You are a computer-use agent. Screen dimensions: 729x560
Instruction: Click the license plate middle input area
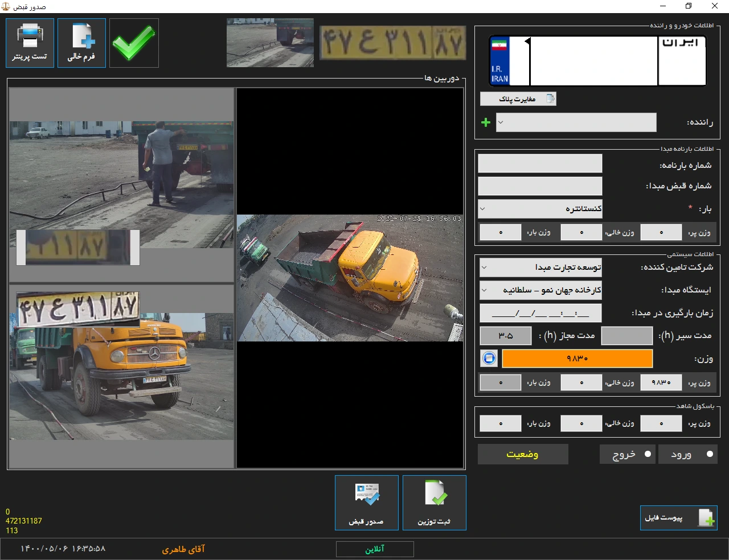point(594,61)
